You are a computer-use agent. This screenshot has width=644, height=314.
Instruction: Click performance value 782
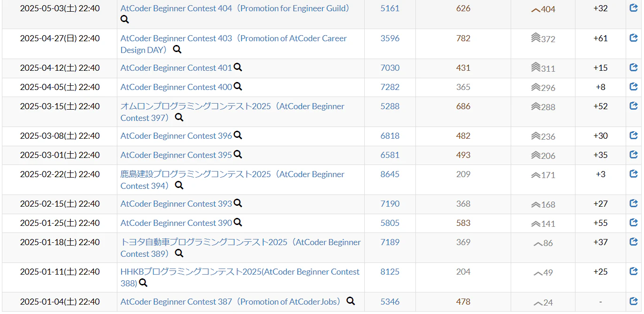point(463,38)
